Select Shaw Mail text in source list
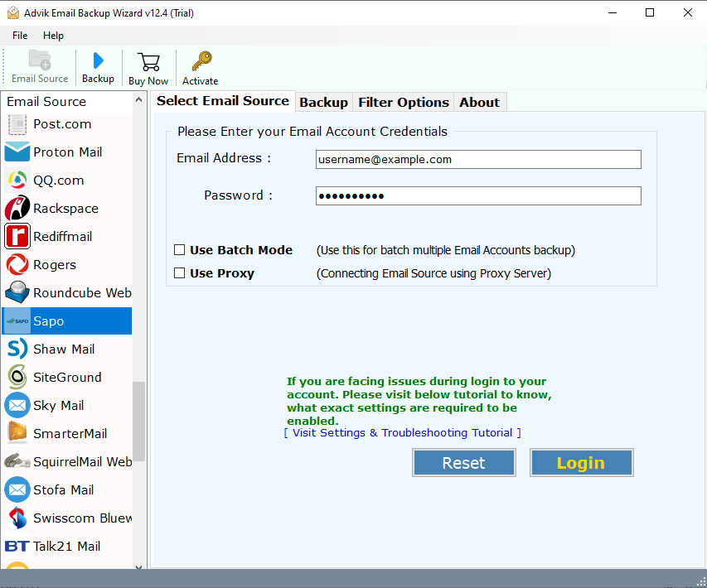707x588 pixels. (64, 349)
